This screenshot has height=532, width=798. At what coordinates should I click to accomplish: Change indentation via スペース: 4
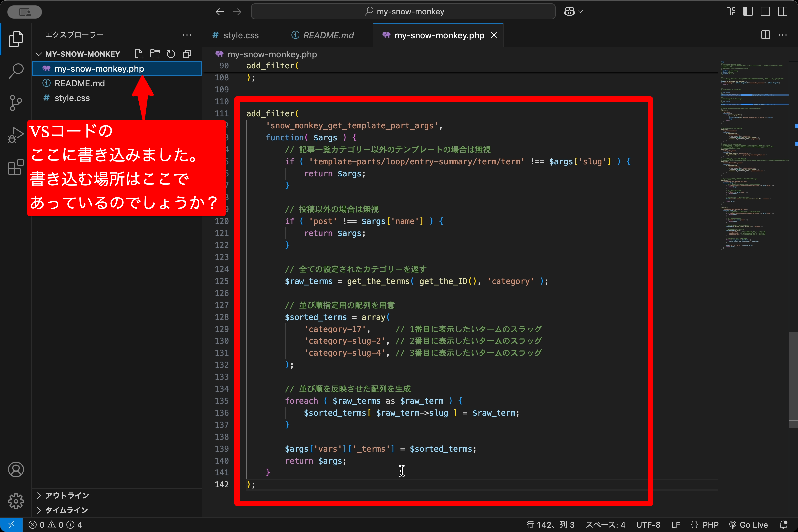pos(605,525)
